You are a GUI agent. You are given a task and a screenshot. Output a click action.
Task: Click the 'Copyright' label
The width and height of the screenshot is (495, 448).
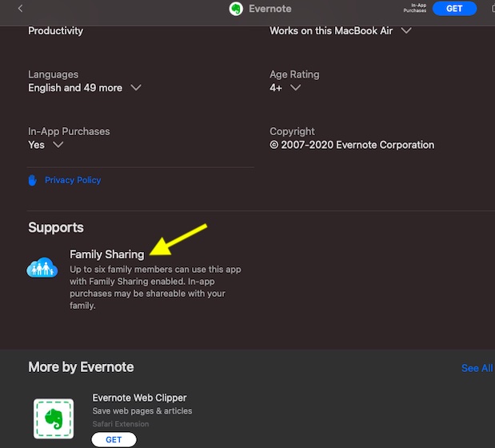(292, 131)
